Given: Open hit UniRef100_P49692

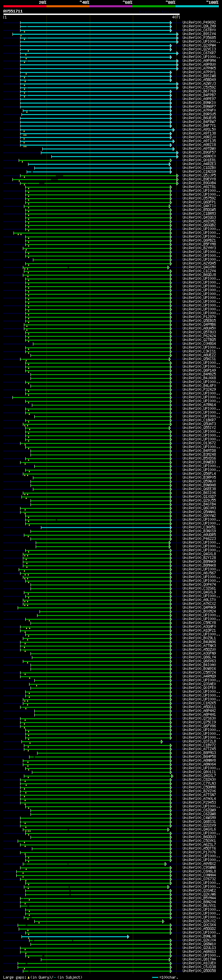Looking at the screenshot, I should [x=199, y=23].
